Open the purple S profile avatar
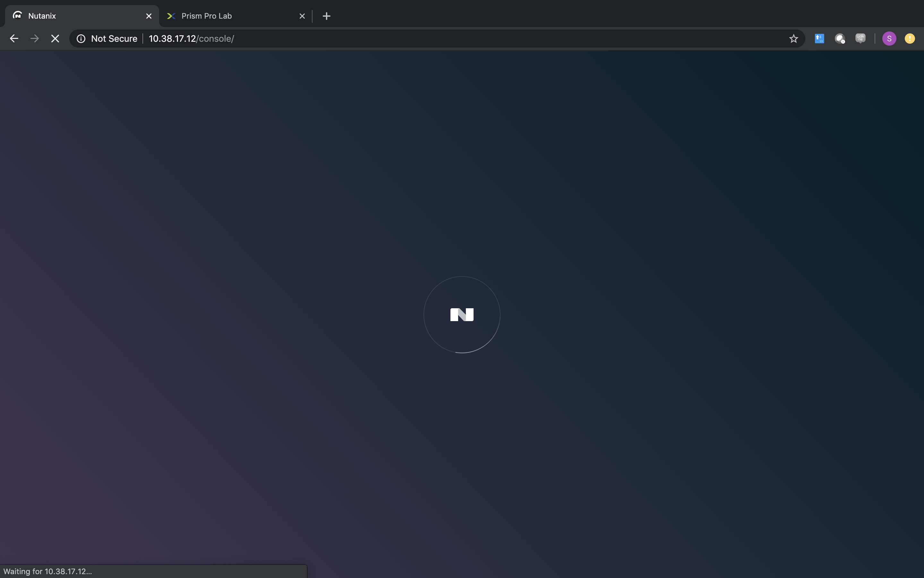Screen dimensions: 924x578 coord(889,39)
